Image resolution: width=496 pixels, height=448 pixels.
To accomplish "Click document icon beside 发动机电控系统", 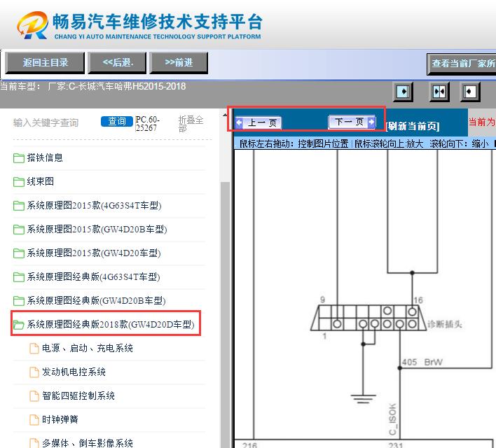I will pos(34,372).
